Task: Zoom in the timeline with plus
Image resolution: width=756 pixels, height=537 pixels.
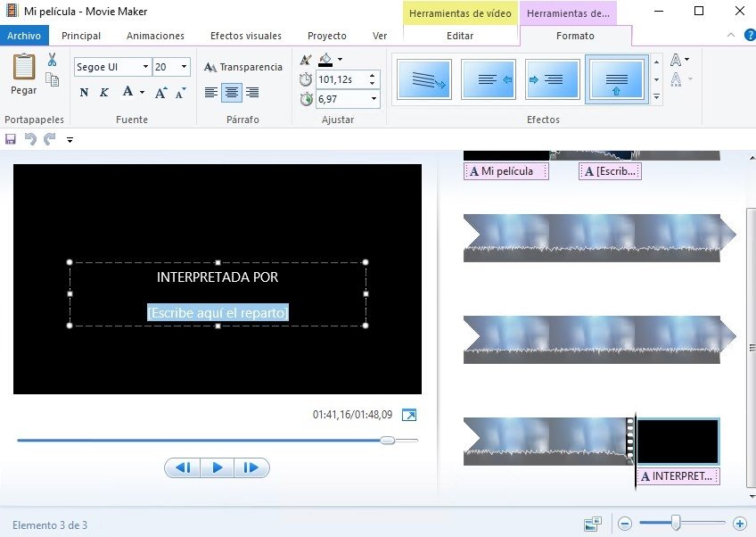Action: pos(740,524)
